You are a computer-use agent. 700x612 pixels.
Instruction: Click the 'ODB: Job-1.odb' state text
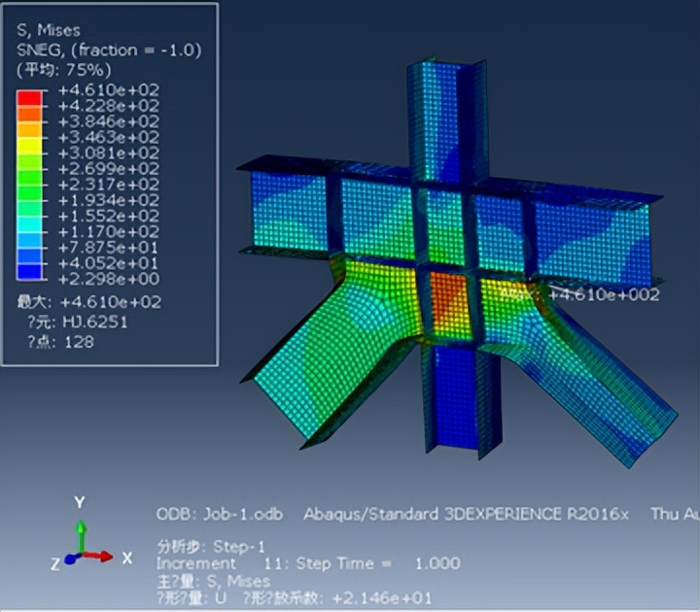coord(220,514)
